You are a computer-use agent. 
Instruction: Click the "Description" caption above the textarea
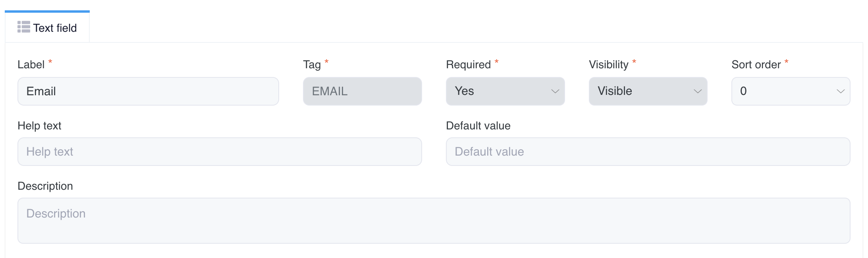45,186
